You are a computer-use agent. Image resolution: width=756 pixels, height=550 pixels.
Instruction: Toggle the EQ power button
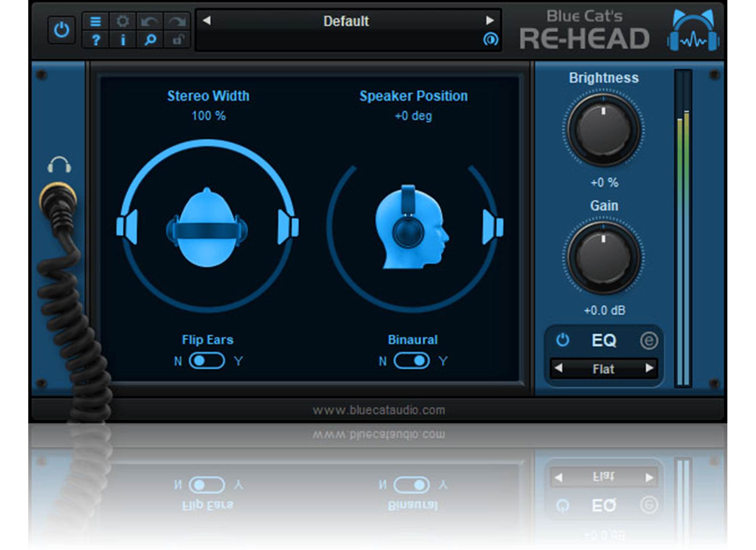click(562, 340)
